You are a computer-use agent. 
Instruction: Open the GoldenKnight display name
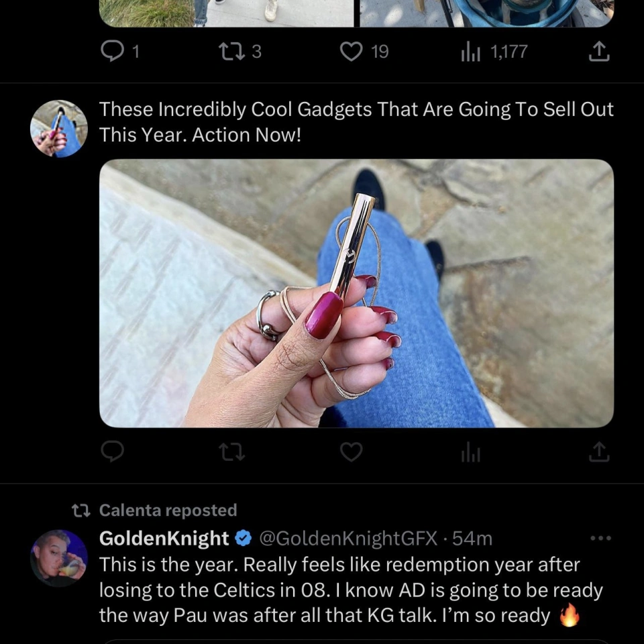coord(164,538)
